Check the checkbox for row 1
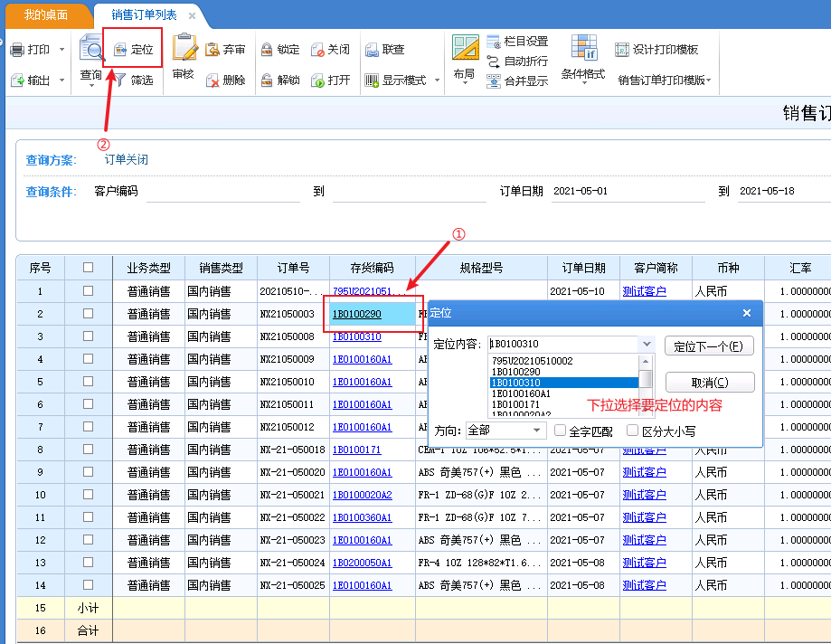The width and height of the screenshot is (831, 644). (88, 291)
